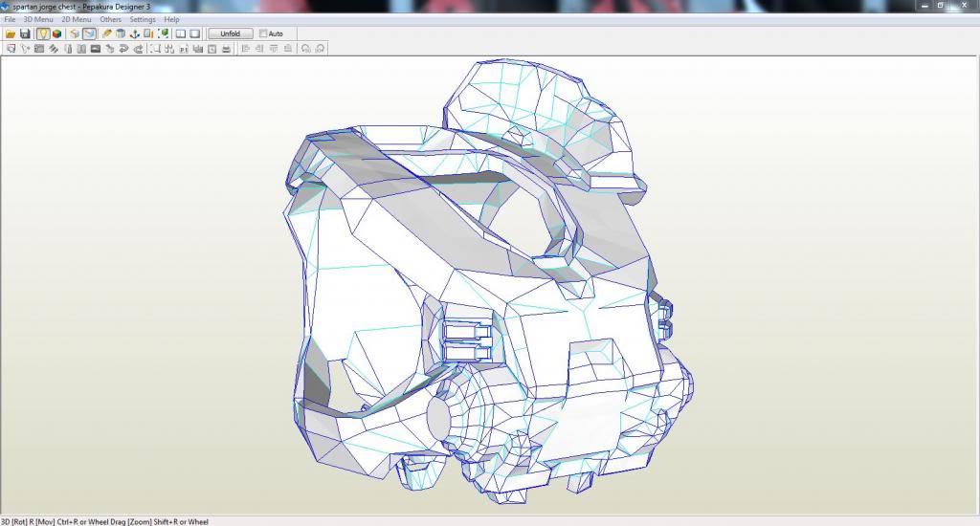Click the redo curved arrow icon
Viewport: 980px width, 526px height.
(138, 49)
